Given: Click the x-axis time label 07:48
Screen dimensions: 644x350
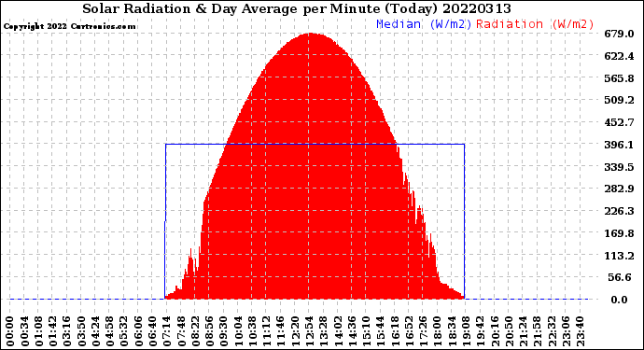Looking at the screenshot, I should tap(181, 331).
